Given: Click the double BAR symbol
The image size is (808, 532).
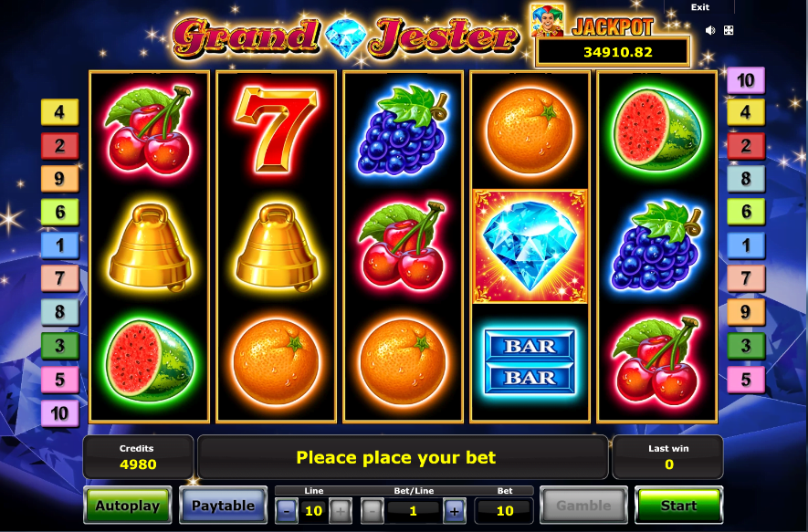Looking at the screenshot, I should 530,362.
